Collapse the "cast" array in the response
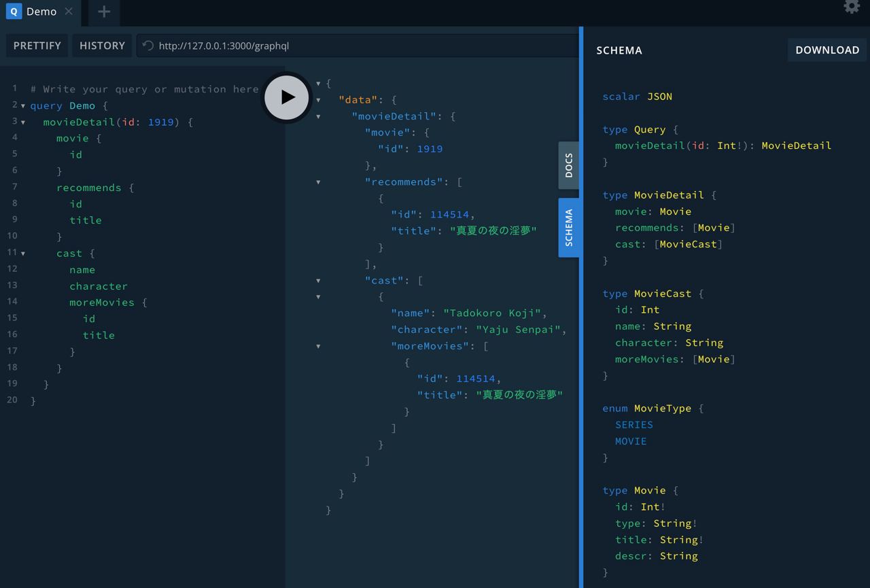 click(x=318, y=280)
